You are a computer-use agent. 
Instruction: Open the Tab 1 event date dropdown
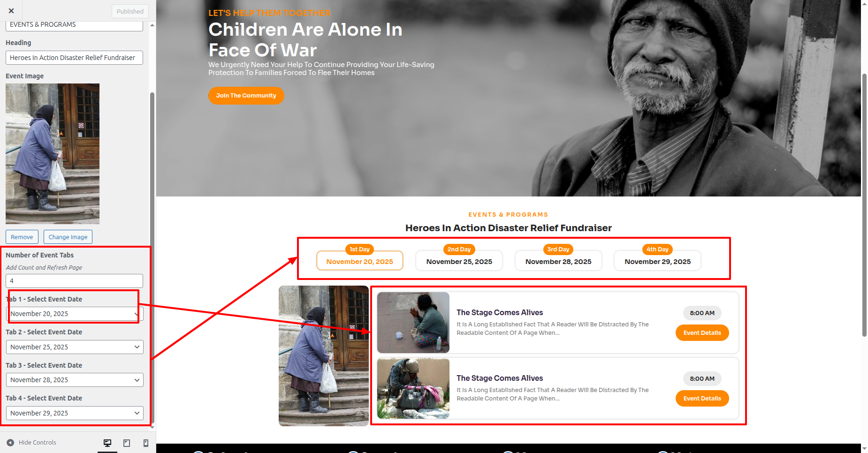tap(75, 314)
